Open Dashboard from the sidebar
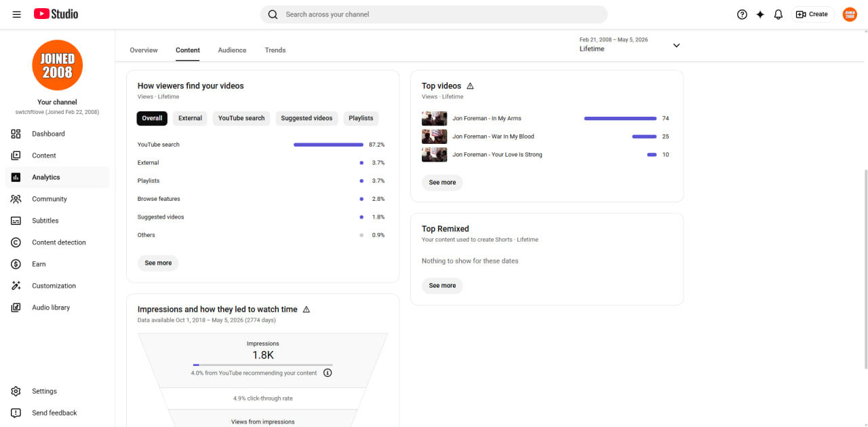 [57, 134]
